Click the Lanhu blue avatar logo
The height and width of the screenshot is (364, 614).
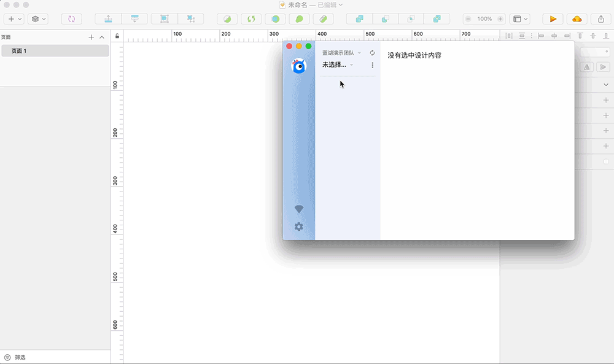pos(299,66)
